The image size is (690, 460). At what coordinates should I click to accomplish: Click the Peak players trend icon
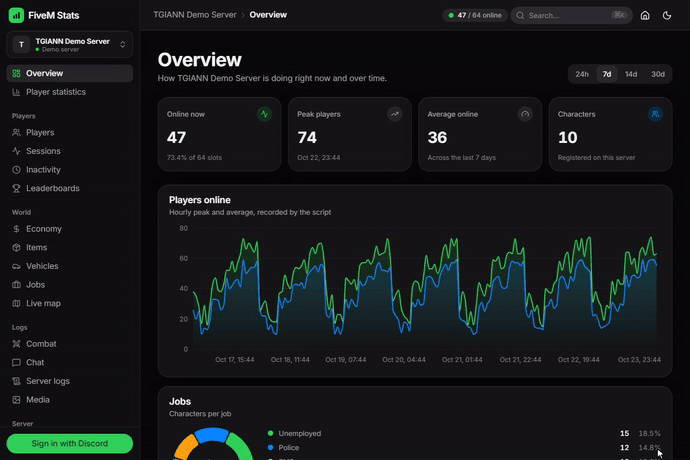pos(395,114)
